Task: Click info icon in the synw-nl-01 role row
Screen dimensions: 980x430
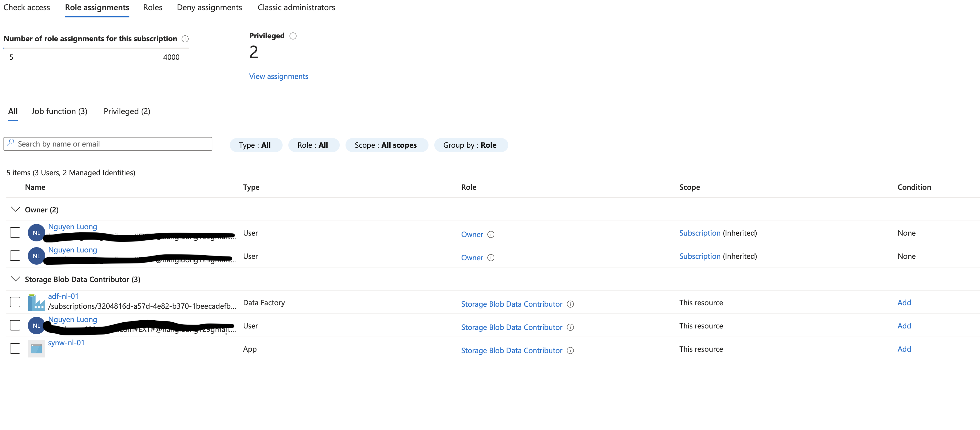Action: click(570, 350)
